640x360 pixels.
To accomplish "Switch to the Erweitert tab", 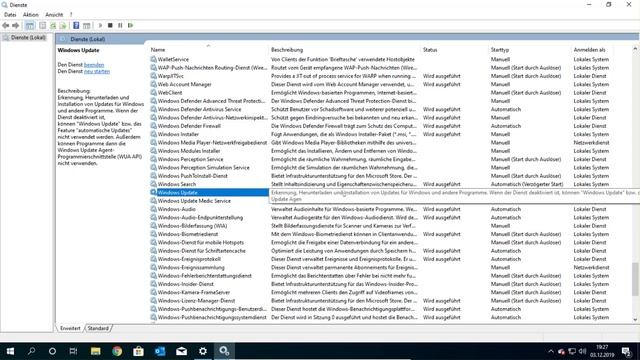I will click(70, 328).
